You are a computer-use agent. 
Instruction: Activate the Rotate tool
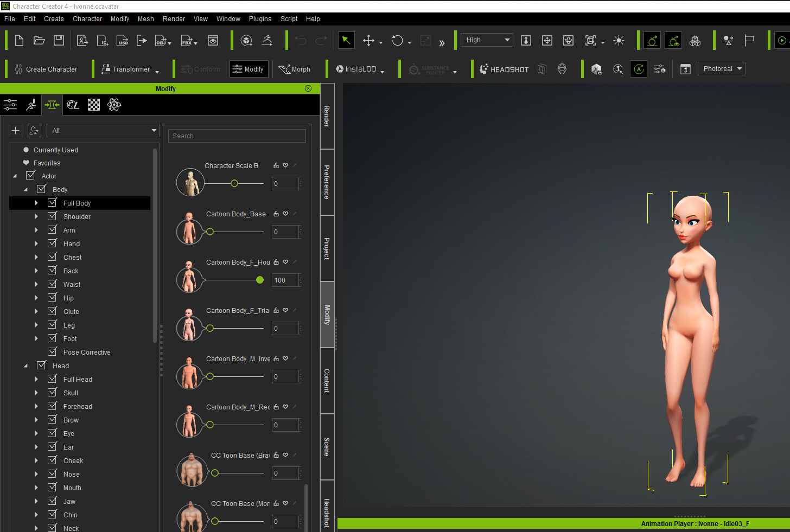tap(398, 40)
